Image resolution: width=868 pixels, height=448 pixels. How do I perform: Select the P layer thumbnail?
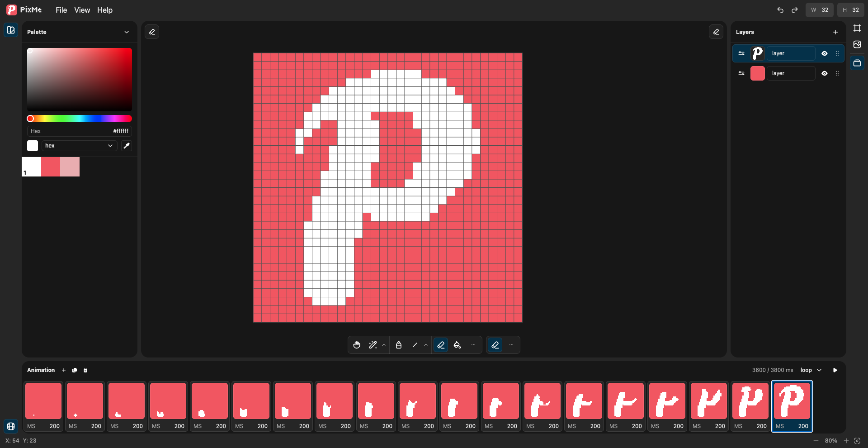758,53
